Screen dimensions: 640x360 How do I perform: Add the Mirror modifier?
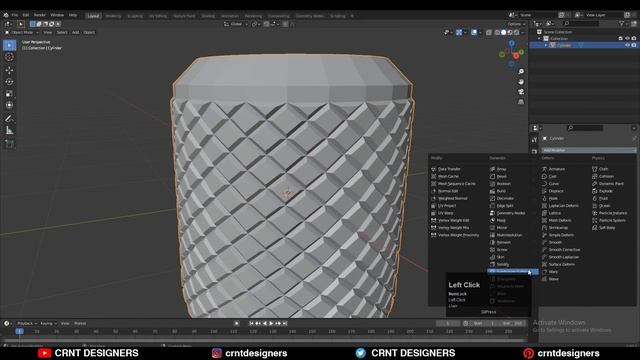[502, 228]
